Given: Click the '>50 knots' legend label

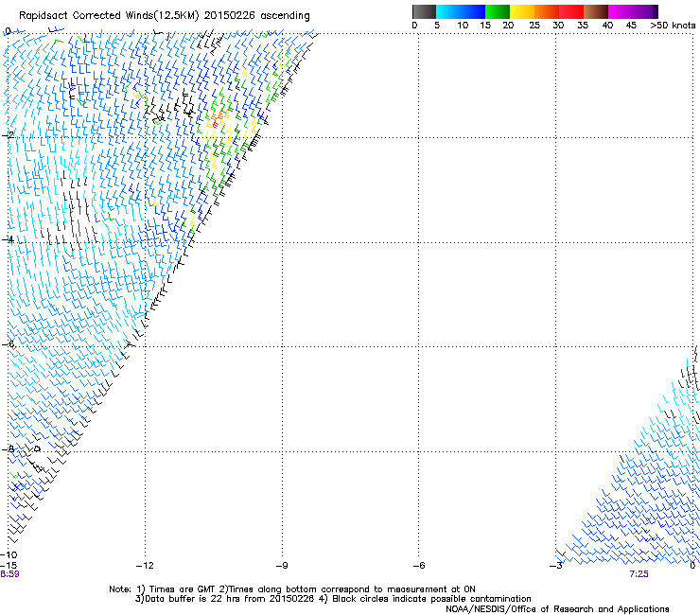Looking at the screenshot, I should point(673,26).
